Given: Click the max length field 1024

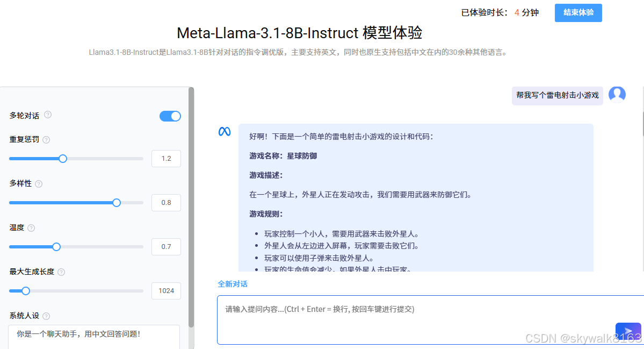Looking at the screenshot, I should [166, 291].
